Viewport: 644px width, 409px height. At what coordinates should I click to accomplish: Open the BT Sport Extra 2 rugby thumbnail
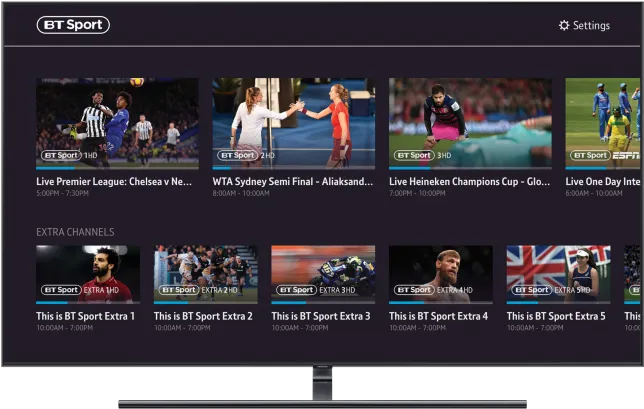point(206,274)
